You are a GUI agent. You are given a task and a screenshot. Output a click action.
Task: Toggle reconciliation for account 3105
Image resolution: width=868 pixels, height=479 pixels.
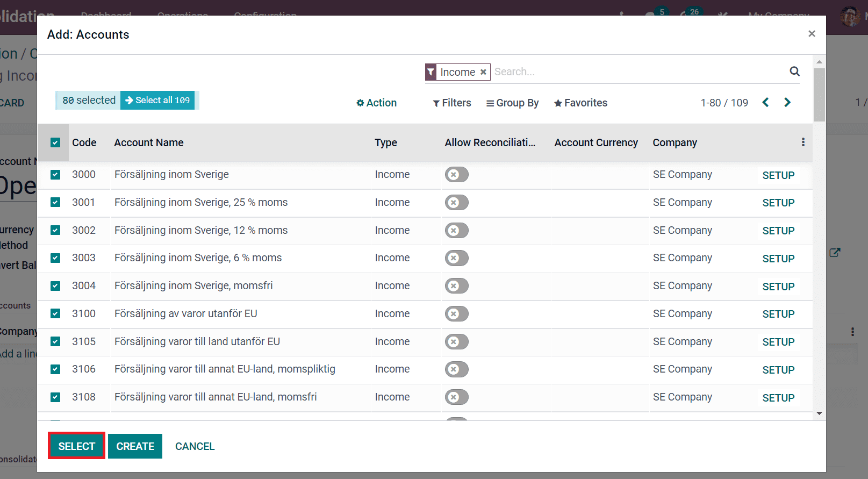coord(457,342)
